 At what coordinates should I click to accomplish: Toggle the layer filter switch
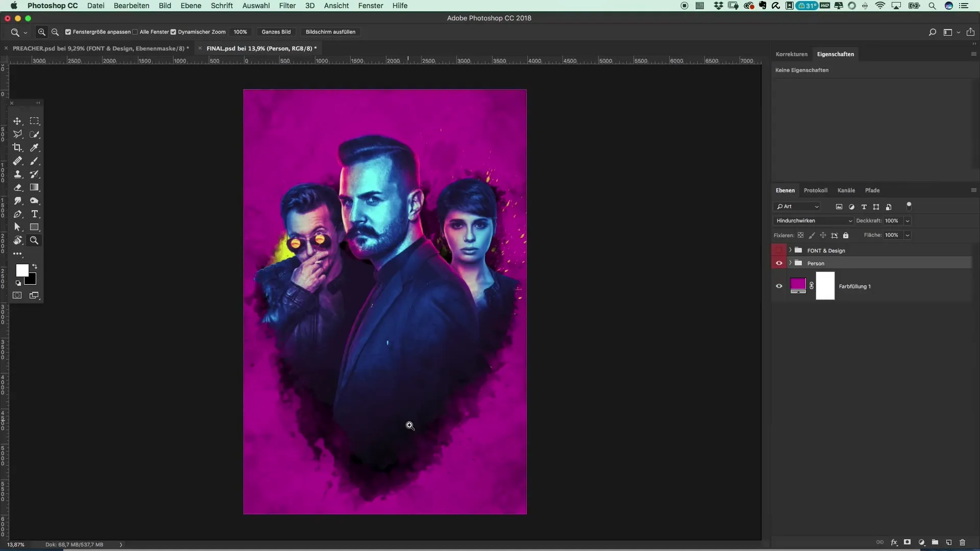(909, 206)
